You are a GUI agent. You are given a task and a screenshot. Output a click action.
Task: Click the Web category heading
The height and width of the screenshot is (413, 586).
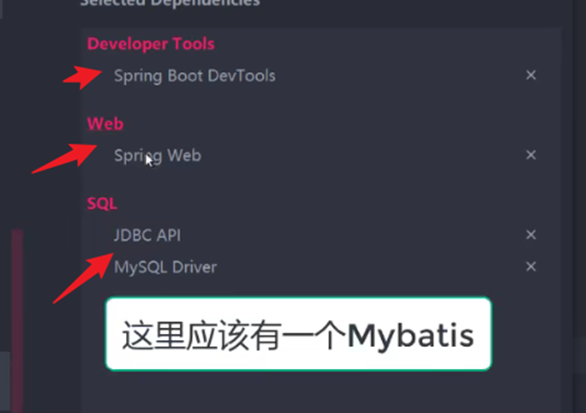click(105, 124)
